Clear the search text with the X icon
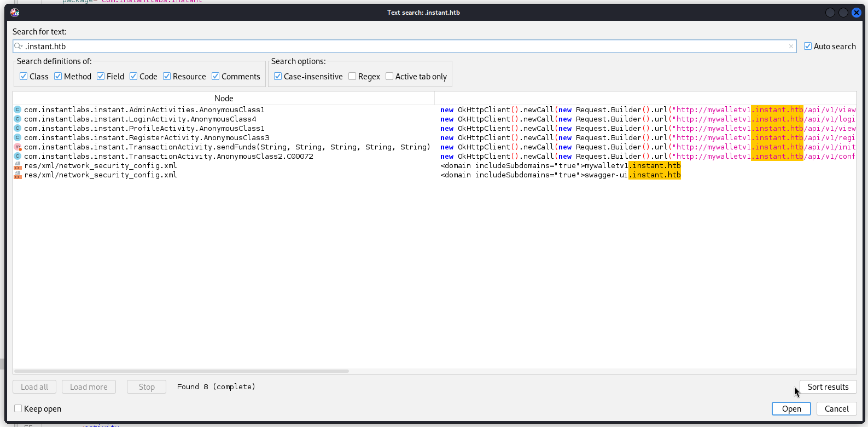Viewport: 868px width, 427px height. pos(791,47)
